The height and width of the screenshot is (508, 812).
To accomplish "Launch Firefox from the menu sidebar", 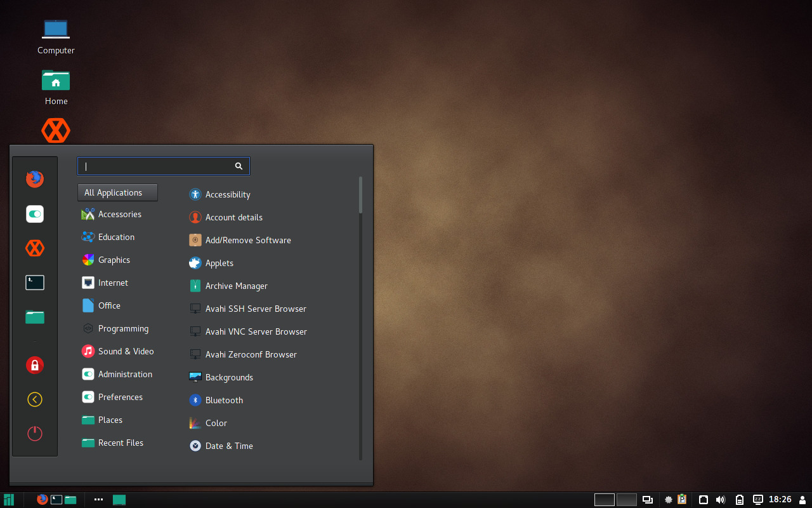I will click(x=34, y=179).
